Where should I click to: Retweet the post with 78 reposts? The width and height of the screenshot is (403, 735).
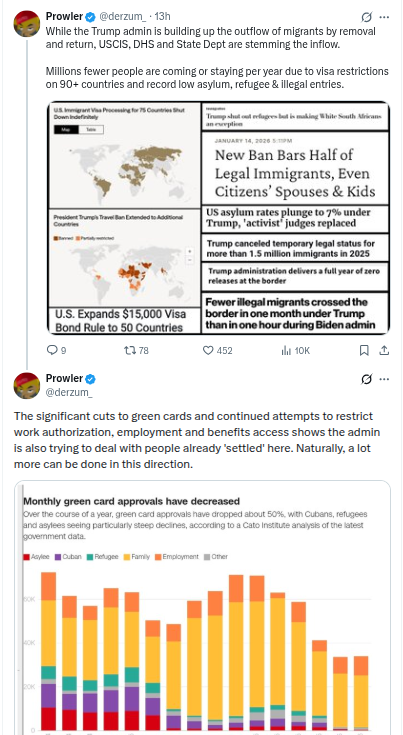pos(136,351)
